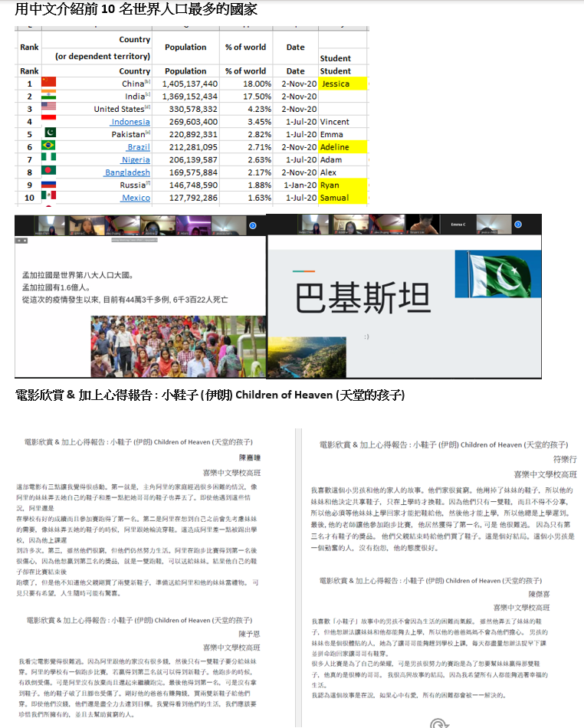The width and height of the screenshot is (584, 728).
Task: Click the large Pakistan flag image on slide
Action: click(497, 274)
